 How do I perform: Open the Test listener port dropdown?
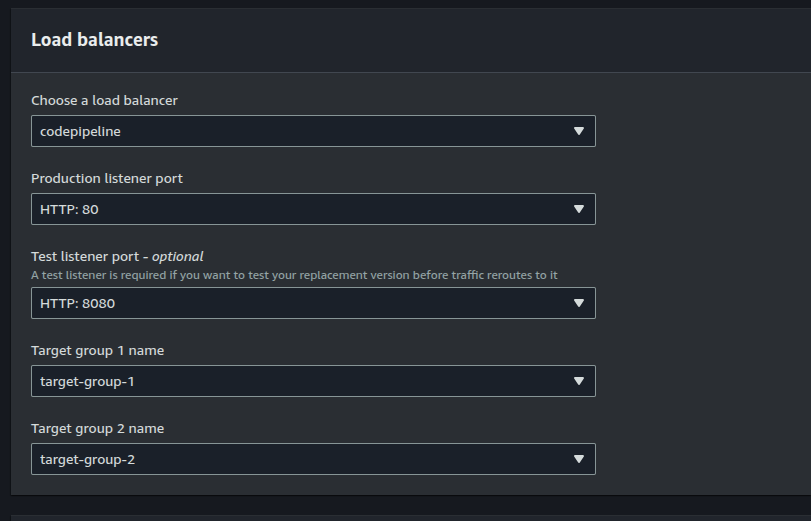point(313,303)
